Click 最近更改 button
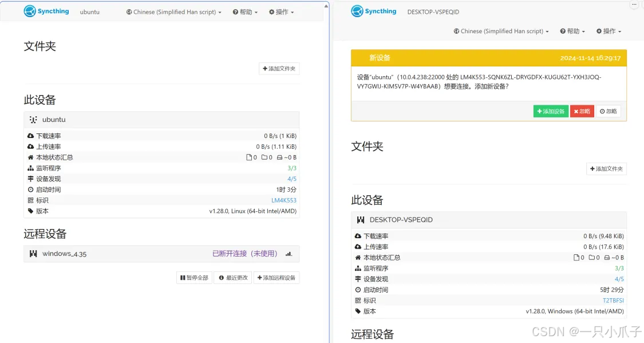The height and width of the screenshot is (343, 644). [x=234, y=278]
